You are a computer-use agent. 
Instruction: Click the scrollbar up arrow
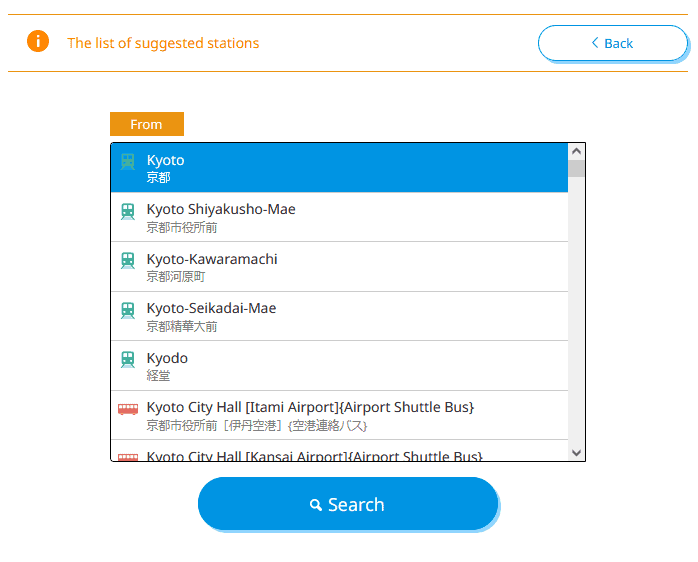576,151
